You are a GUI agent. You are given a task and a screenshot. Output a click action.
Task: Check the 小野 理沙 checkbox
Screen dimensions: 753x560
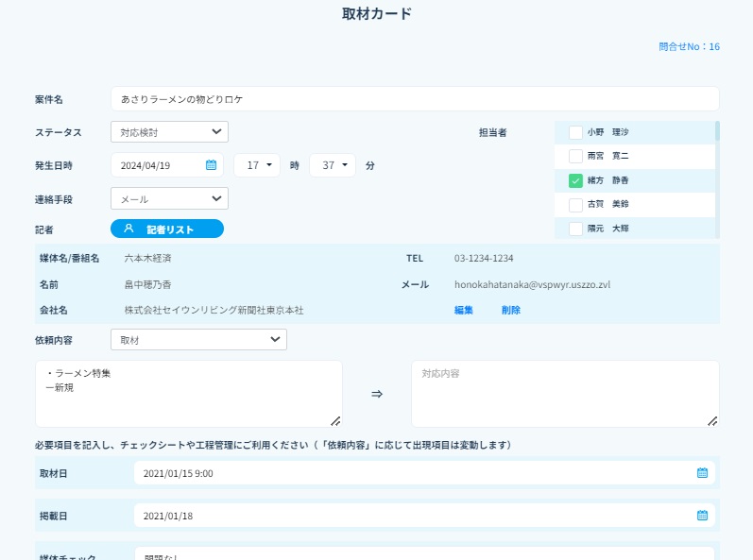point(575,132)
